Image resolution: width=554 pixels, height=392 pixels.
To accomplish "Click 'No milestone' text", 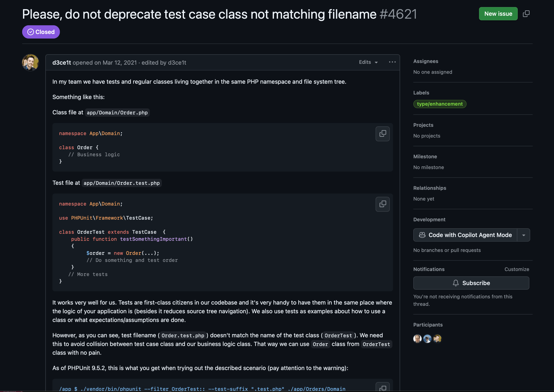I will point(428,168).
